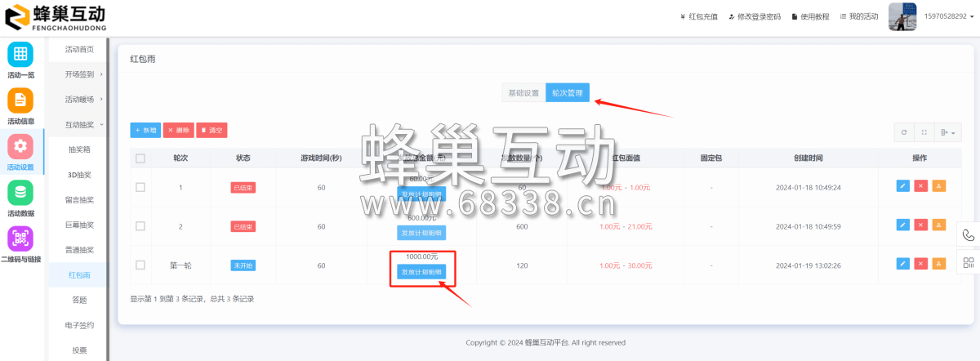Click the 未开始 status tag of 第一轮

[x=243, y=265]
